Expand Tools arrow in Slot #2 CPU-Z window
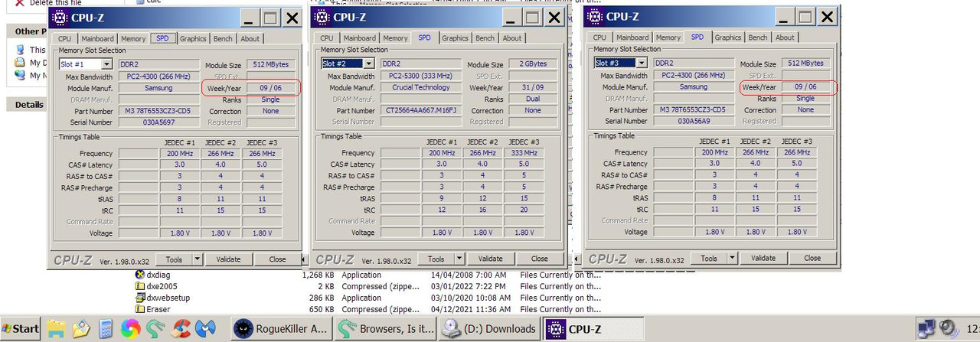980x342 pixels. (x=460, y=259)
